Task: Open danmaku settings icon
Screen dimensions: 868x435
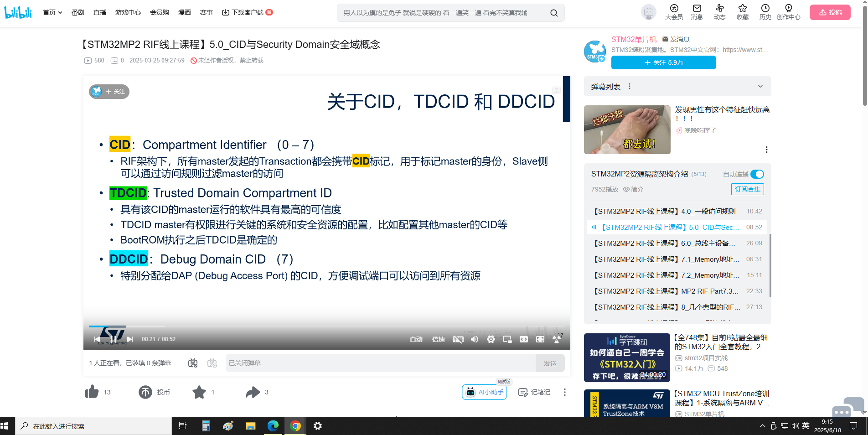Action: click(212, 363)
